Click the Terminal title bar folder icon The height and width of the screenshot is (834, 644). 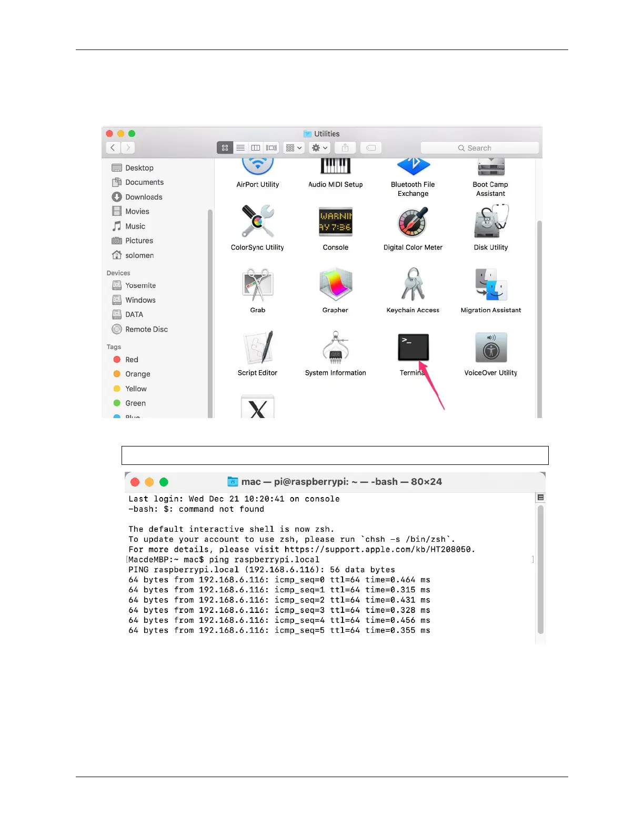pos(233,481)
